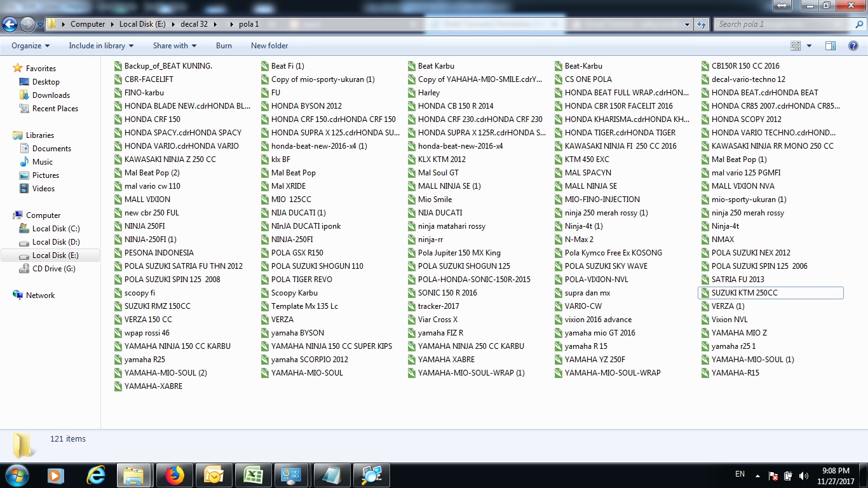Select Favorites in navigation pane
This screenshot has height=488, width=868.
[41, 69]
